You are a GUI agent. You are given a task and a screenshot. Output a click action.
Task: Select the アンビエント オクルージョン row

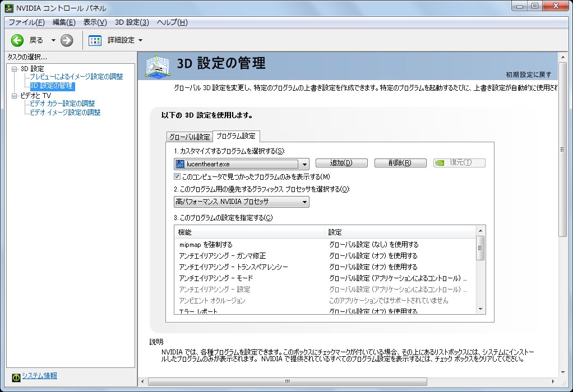[325, 301]
